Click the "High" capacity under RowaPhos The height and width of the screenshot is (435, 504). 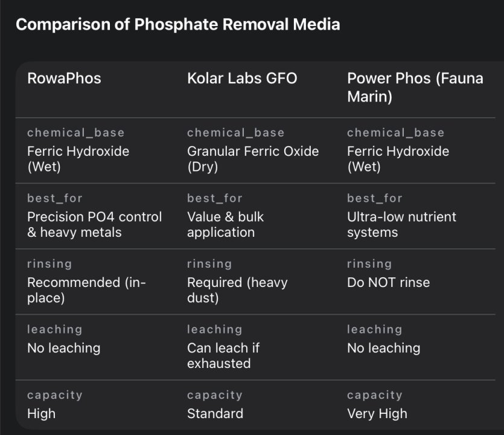[41, 414]
